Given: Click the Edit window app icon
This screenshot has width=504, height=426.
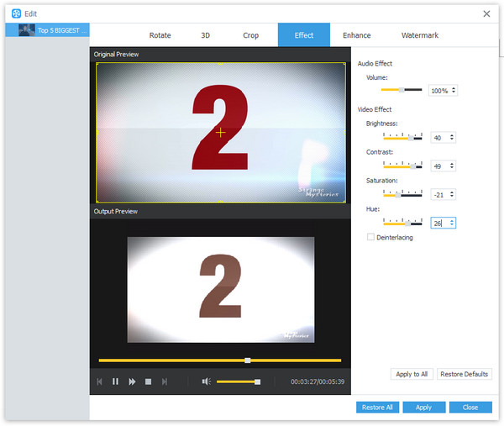Looking at the screenshot, I should pos(16,13).
